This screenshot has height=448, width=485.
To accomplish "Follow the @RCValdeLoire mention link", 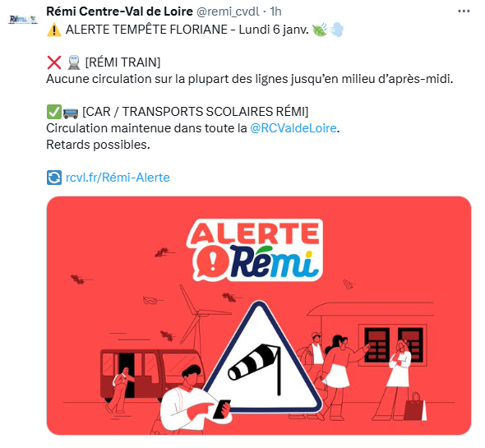I will click(293, 128).
